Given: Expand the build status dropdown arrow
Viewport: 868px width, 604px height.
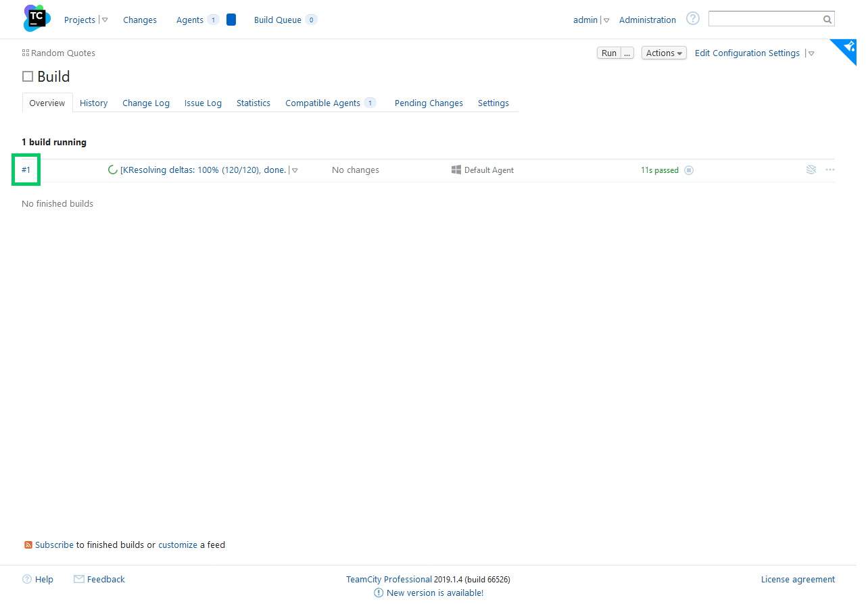Looking at the screenshot, I should click(x=295, y=170).
